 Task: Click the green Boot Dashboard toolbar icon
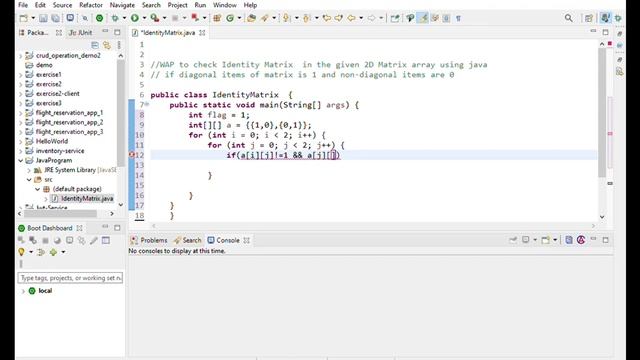click(x=100, y=18)
